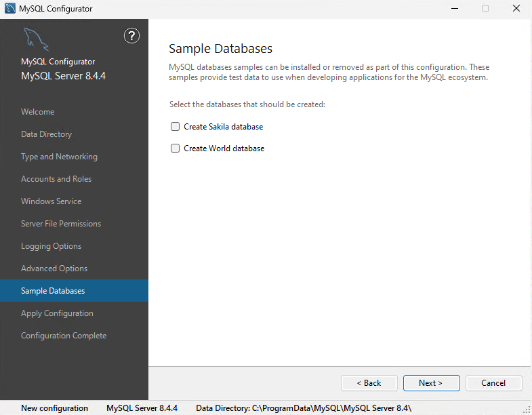Click the Back button
The image size is (532, 415).
click(x=369, y=383)
